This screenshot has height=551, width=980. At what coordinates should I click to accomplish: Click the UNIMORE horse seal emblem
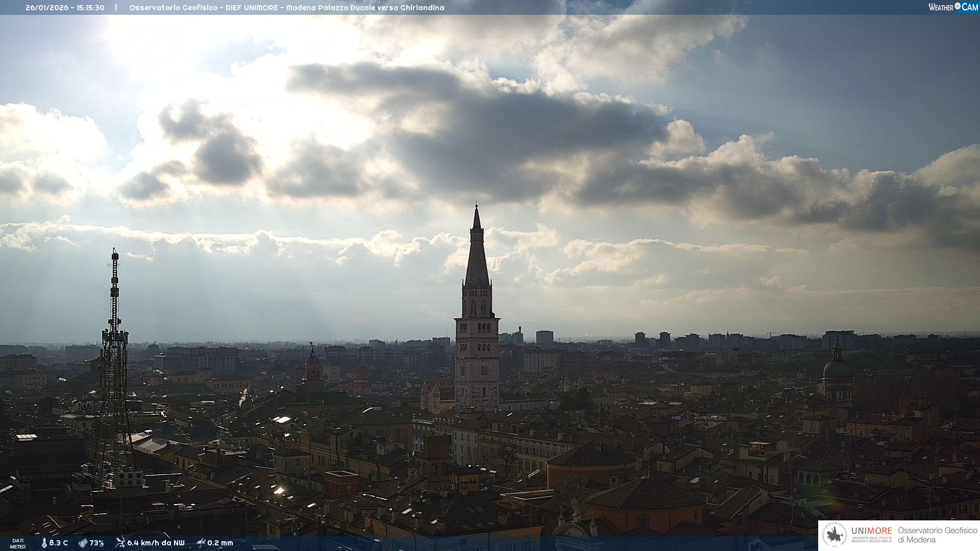pyautogui.click(x=835, y=535)
